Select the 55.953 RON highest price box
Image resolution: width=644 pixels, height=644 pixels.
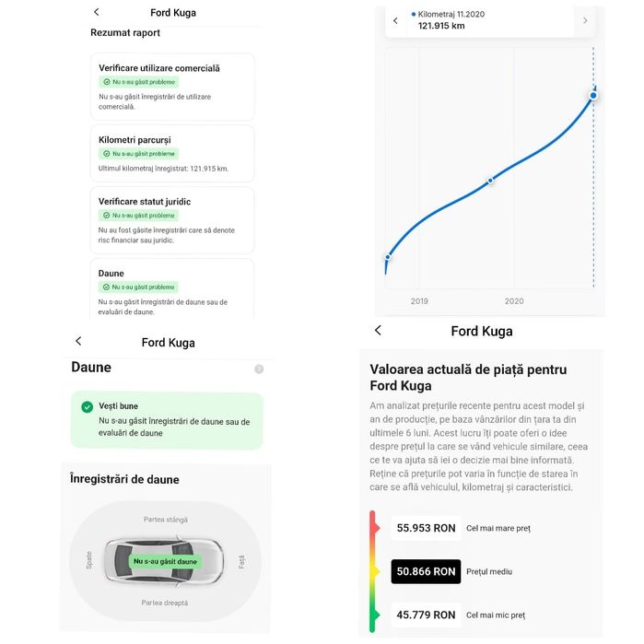coord(426,528)
